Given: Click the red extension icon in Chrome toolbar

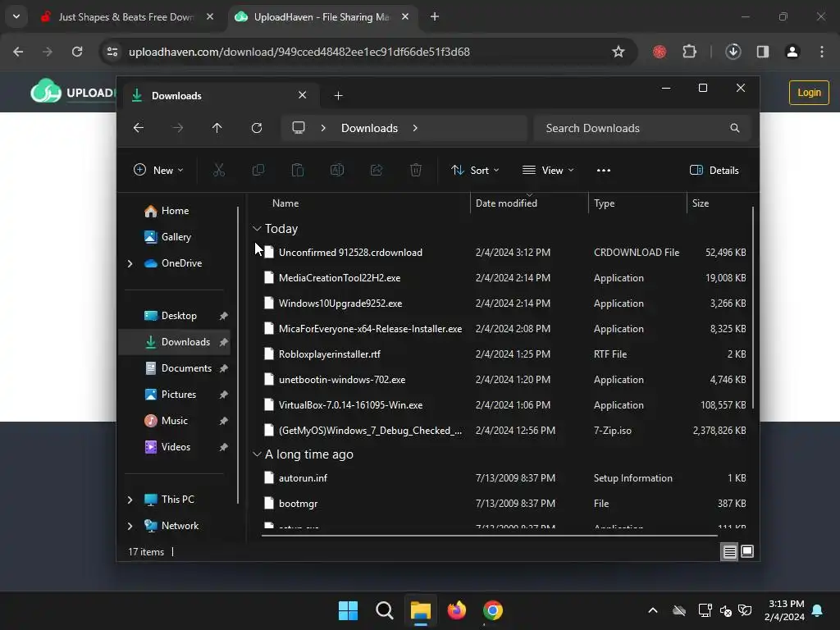Looking at the screenshot, I should click(x=660, y=52).
